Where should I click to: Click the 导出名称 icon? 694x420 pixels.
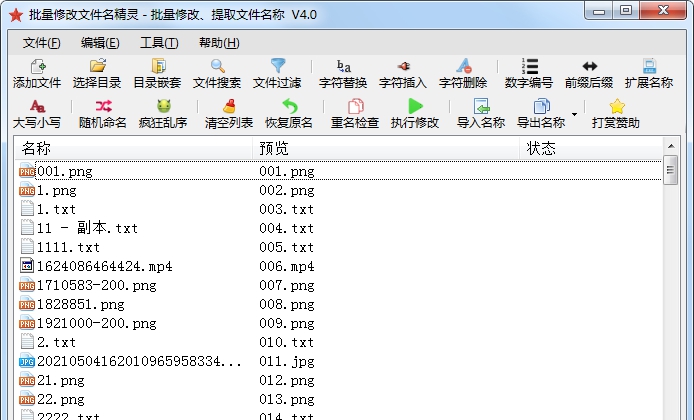(x=541, y=106)
